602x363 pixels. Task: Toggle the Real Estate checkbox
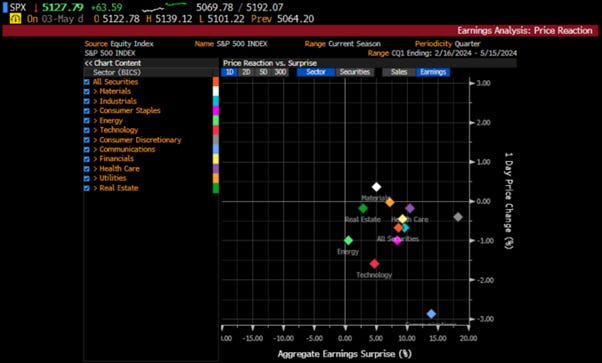coord(87,188)
